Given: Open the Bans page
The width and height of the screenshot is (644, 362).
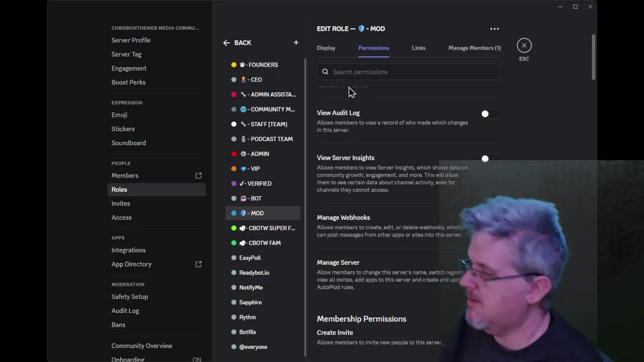Looking at the screenshot, I should coord(156,325).
